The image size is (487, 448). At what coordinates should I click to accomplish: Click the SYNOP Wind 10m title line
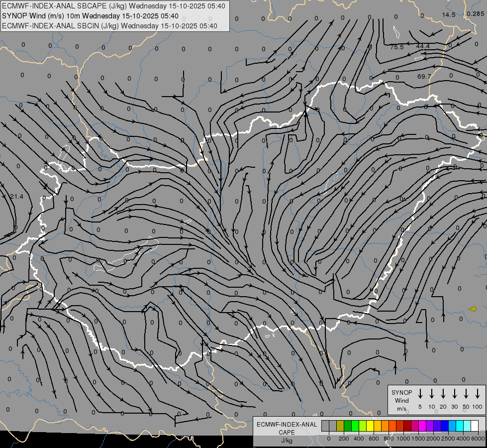(90, 16)
